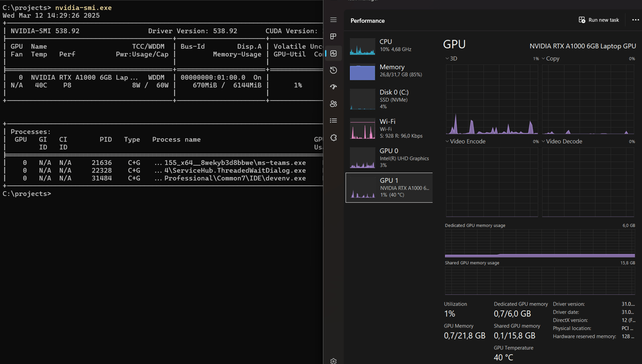
Task: Select CPU in the performance list
Action: click(x=389, y=45)
